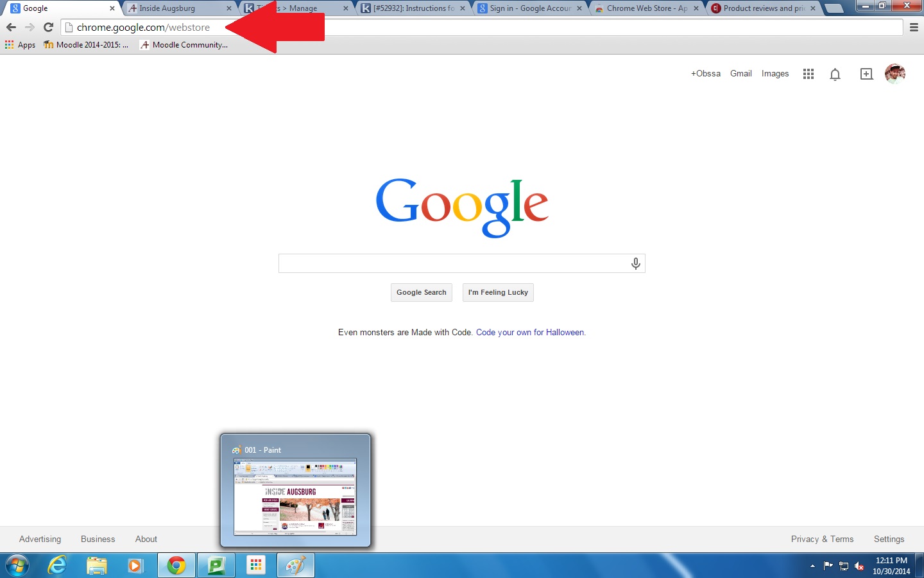Viewport: 924px width, 578px height.
Task: Switch to the Sign in - Google Accounts tab
Action: [x=529, y=8]
